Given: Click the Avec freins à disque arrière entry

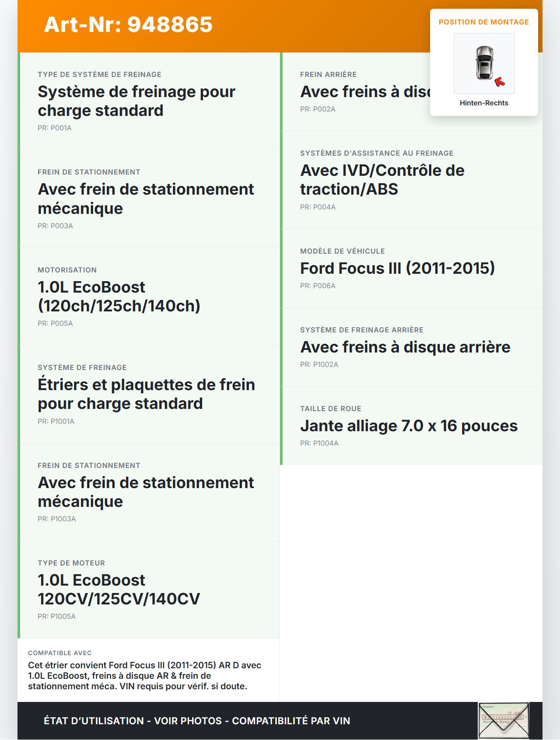Looking at the screenshot, I should [x=405, y=347].
